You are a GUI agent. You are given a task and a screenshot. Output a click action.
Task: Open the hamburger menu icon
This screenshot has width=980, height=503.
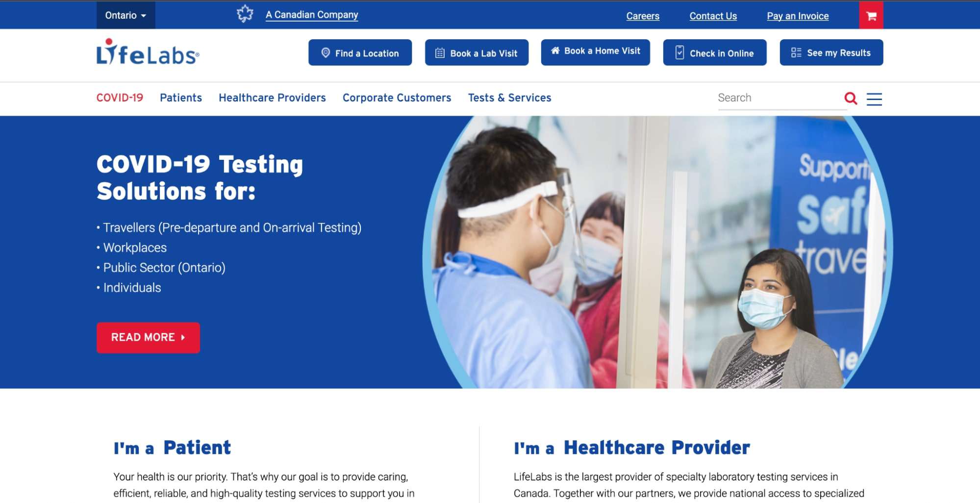coord(874,99)
